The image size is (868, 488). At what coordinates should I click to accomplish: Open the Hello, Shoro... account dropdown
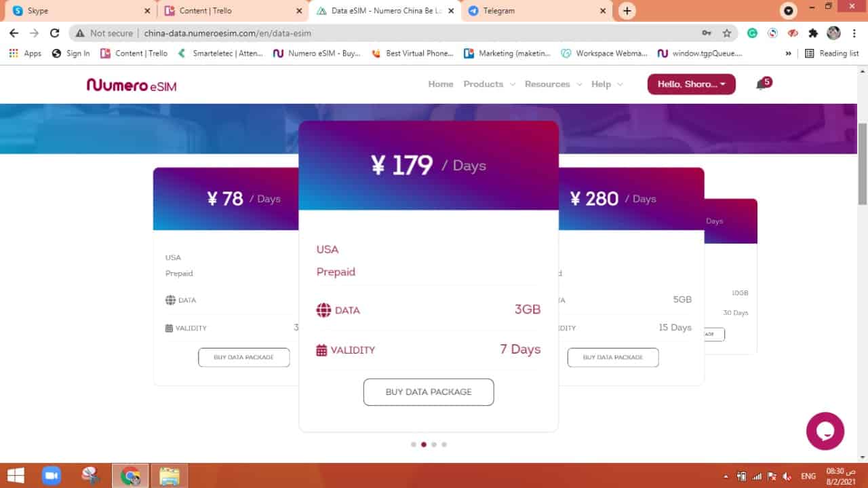click(x=691, y=84)
